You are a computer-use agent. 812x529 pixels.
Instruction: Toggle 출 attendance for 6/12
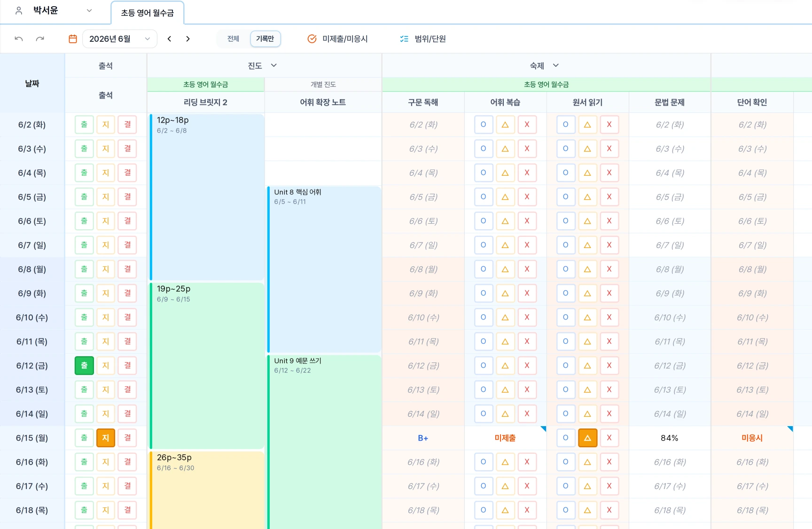84,366
